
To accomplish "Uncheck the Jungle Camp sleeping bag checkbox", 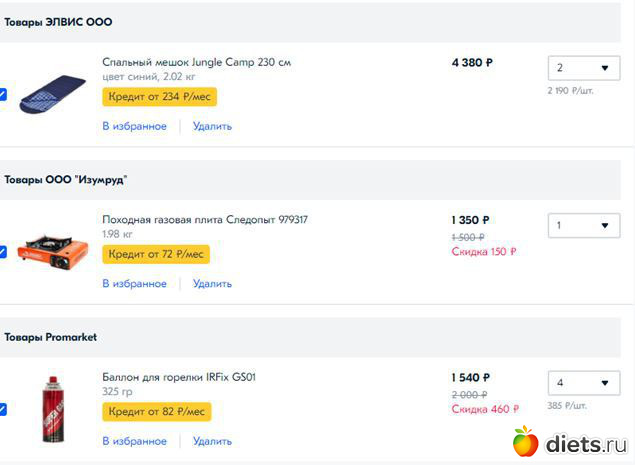I will coord(3,94).
